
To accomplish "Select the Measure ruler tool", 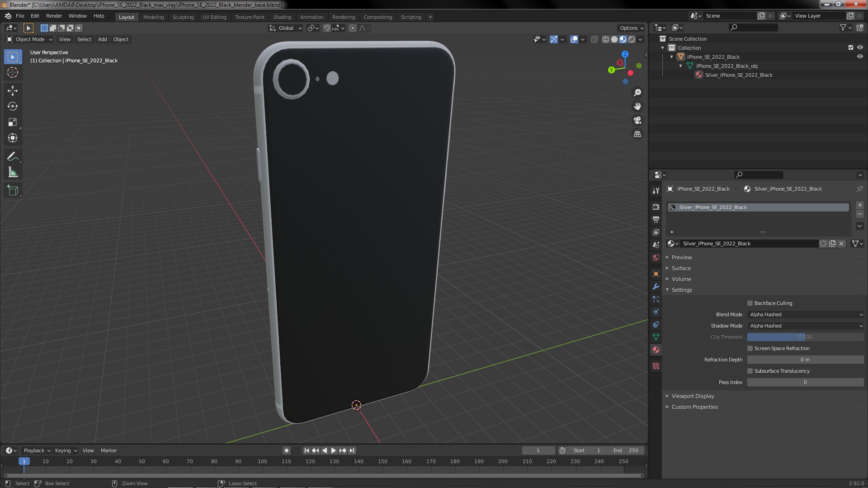I will (13, 173).
